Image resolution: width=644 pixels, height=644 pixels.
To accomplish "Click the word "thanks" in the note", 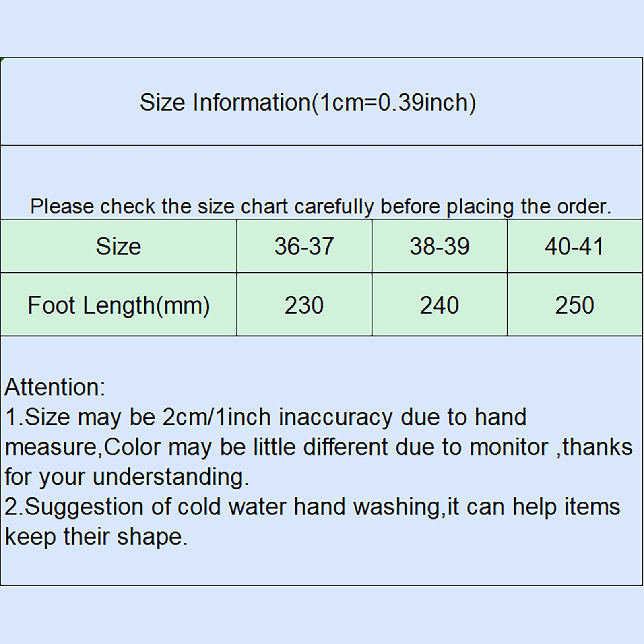I will (597, 447).
